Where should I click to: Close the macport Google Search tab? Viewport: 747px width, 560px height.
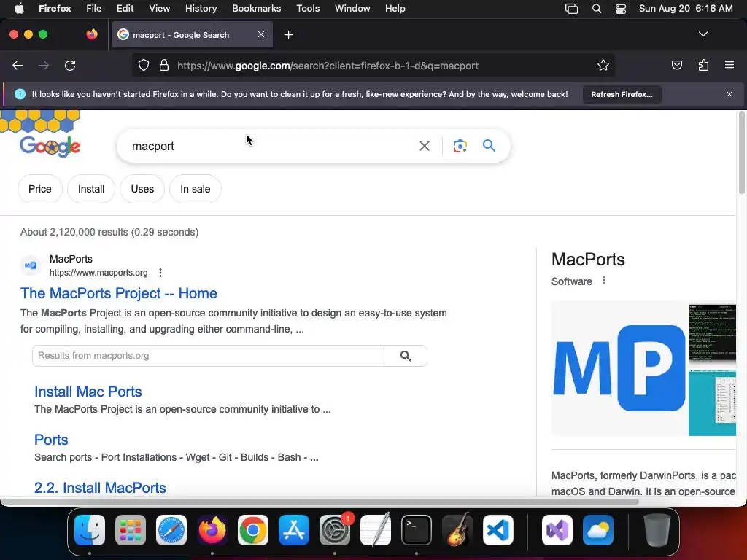tap(261, 34)
